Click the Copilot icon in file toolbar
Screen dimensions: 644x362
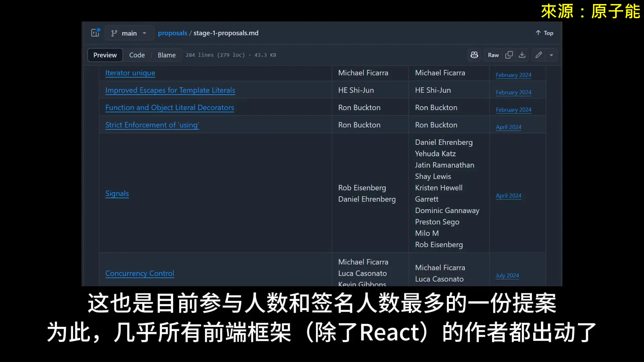click(474, 55)
